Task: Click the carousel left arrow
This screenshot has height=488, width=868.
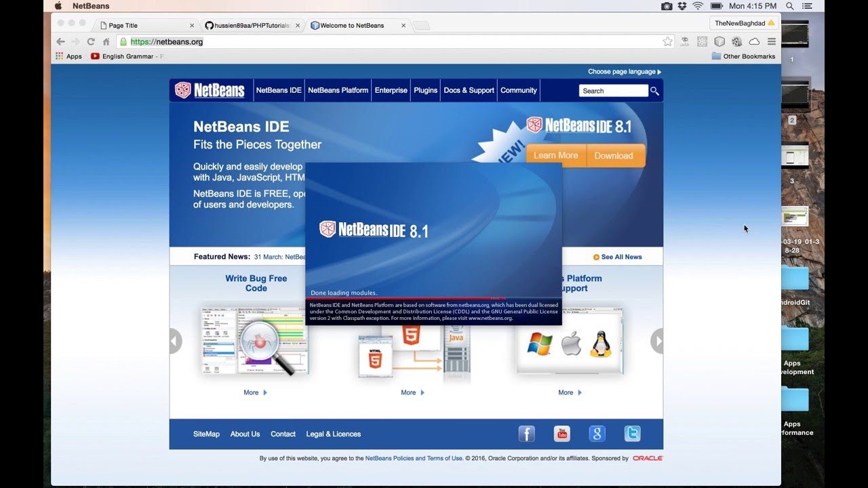Action: (176, 341)
